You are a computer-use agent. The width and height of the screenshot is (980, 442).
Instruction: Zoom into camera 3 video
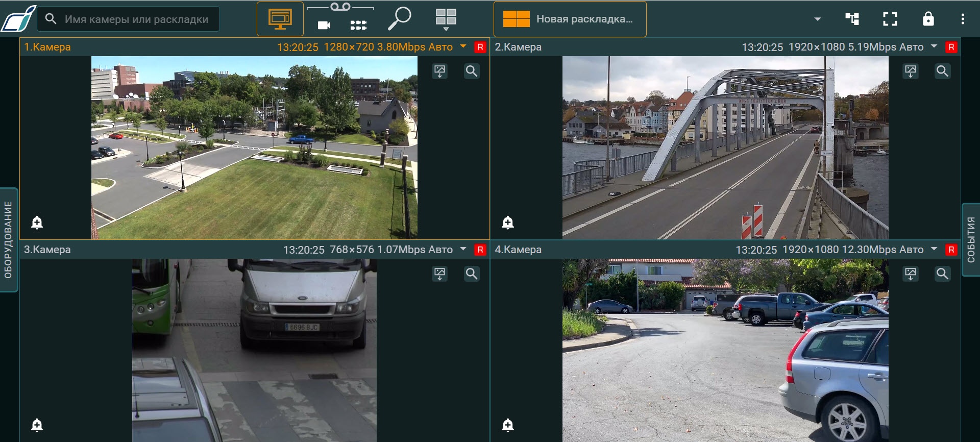pyautogui.click(x=471, y=274)
